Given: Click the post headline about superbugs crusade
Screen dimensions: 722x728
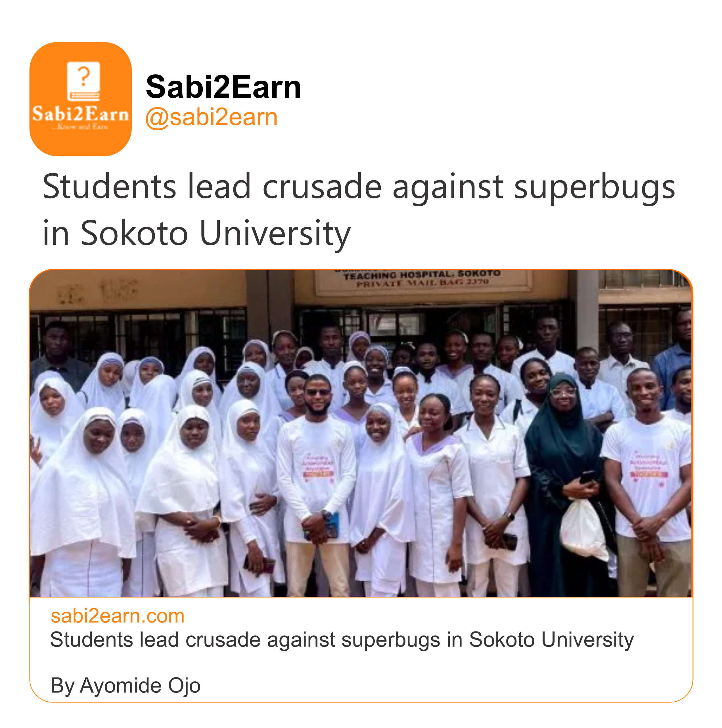Looking at the screenshot, I should click(358, 186).
